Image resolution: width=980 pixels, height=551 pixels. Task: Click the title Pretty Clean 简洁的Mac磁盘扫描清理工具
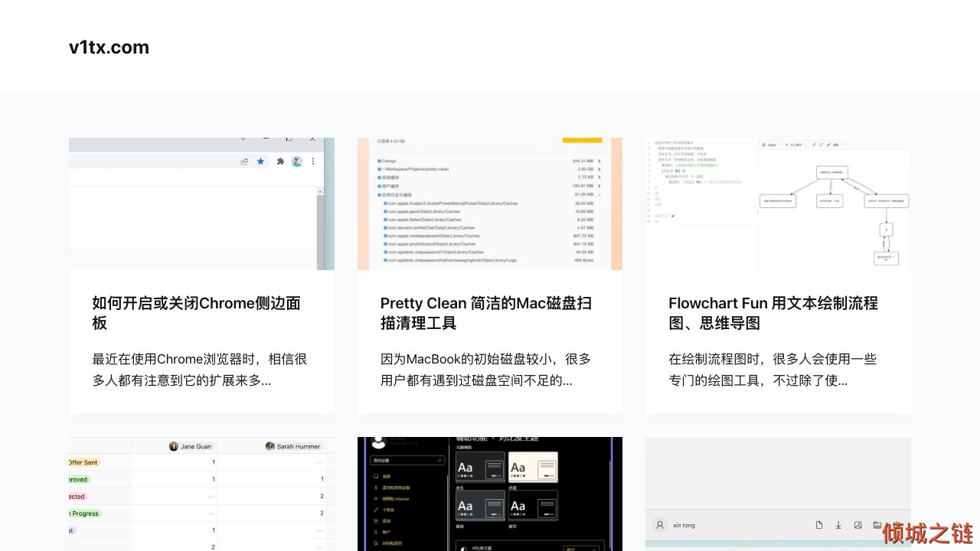pyautogui.click(x=486, y=313)
